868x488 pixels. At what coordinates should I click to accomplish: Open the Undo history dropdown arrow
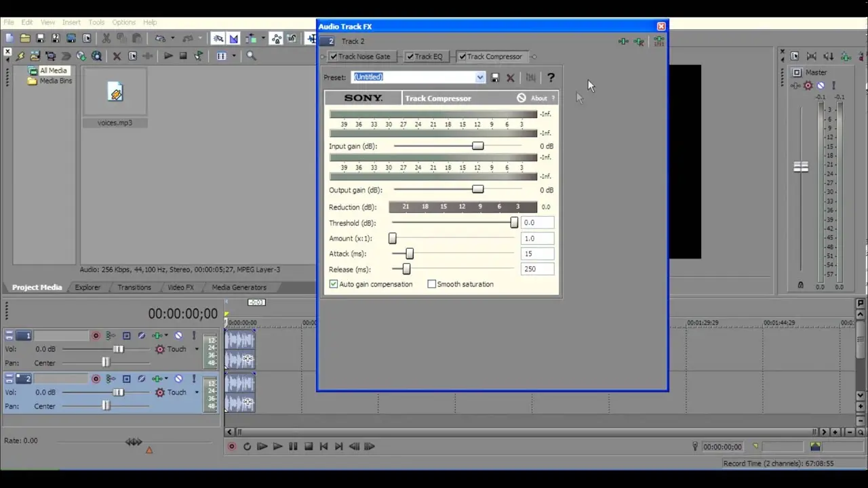pos(173,39)
